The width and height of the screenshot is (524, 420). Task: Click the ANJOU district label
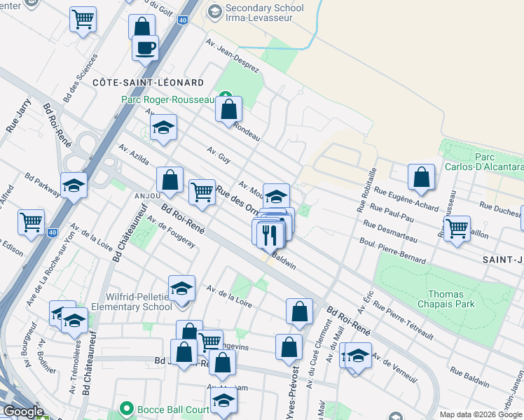point(148,195)
